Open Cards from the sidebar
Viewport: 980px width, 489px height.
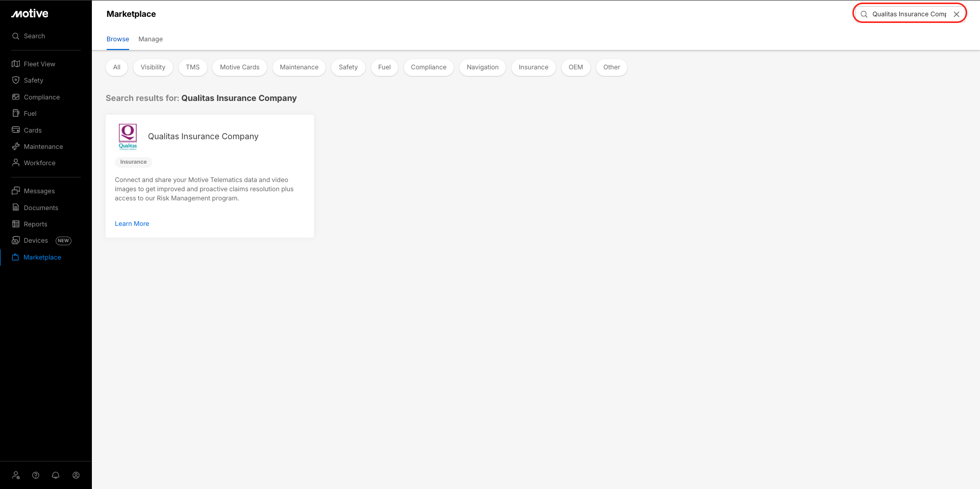coord(27,130)
